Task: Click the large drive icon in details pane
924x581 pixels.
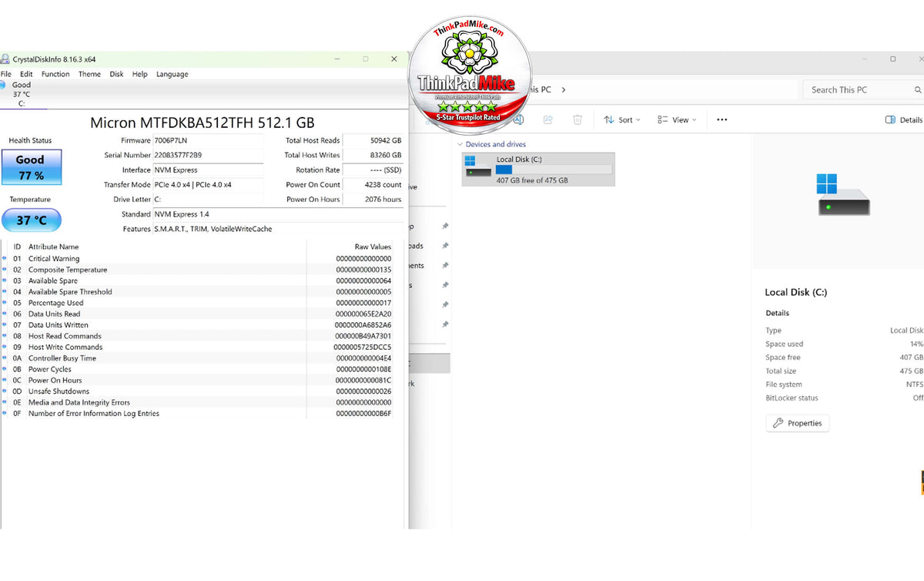Action: pos(843,195)
